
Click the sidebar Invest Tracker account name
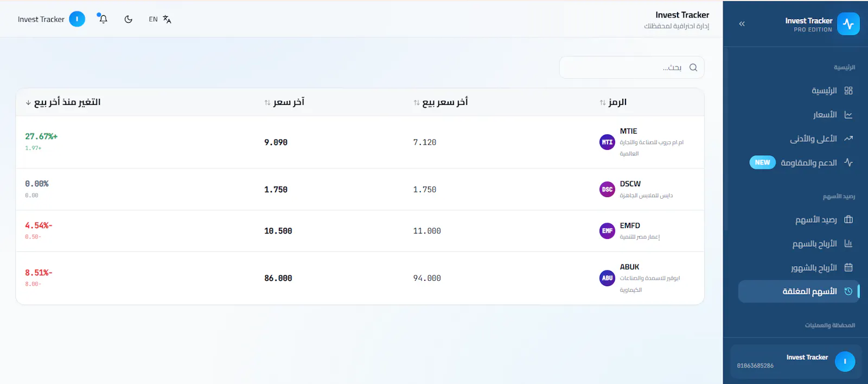tap(807, 357)
